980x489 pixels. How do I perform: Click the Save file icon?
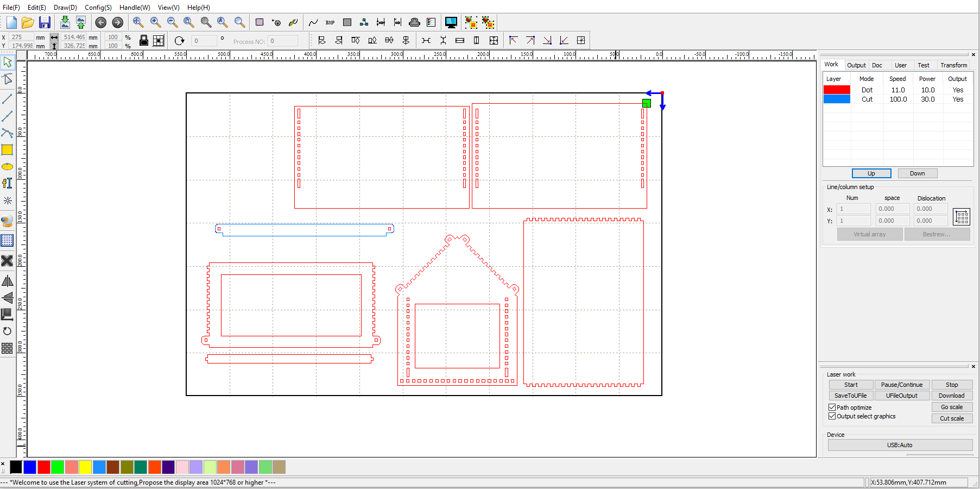click(x=45, y=22)
